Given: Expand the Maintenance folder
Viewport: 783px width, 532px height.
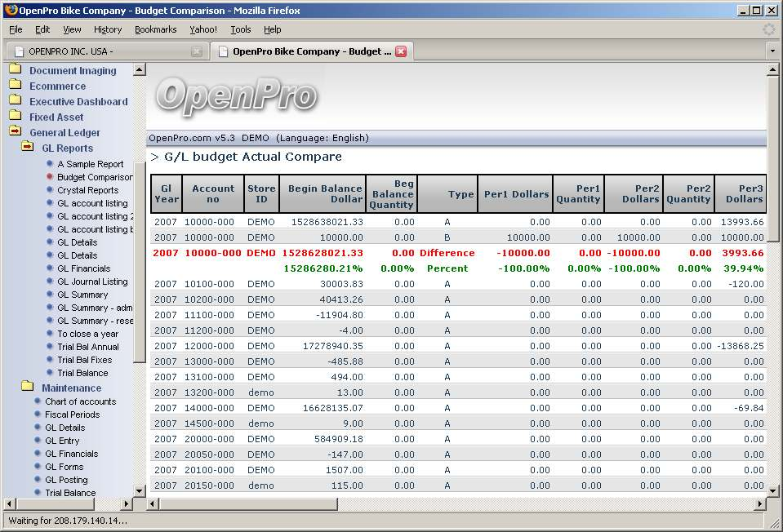Looking at the screenshot, I should pyautogui.click(x=27, y=388).
